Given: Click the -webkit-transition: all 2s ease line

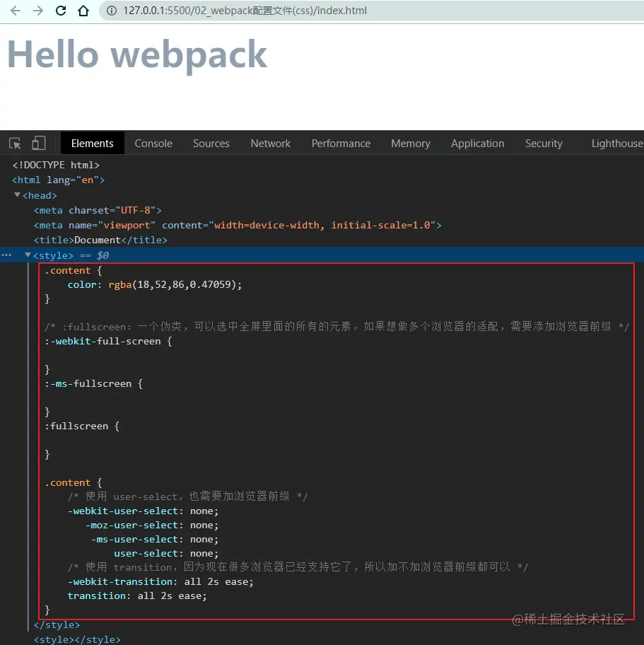Looking at the screenshot, I should click(160, 582).
